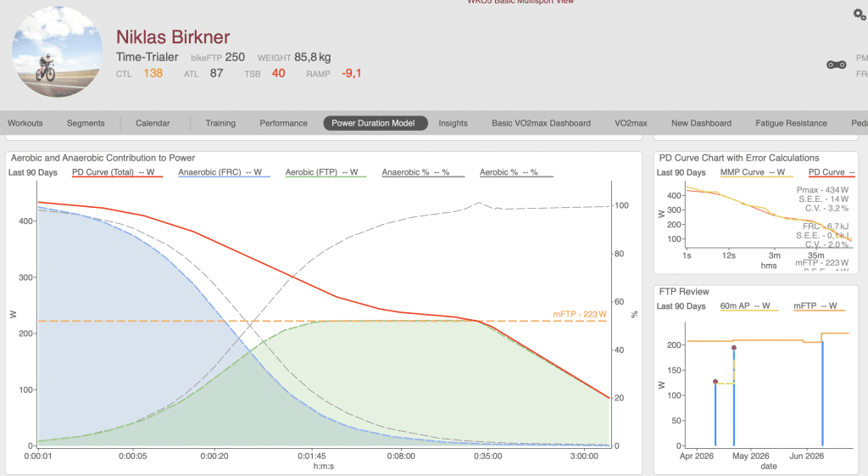Open the Training tab
Image resolution: width=868 pixels, height=476 pixels.
pos(220,123)
